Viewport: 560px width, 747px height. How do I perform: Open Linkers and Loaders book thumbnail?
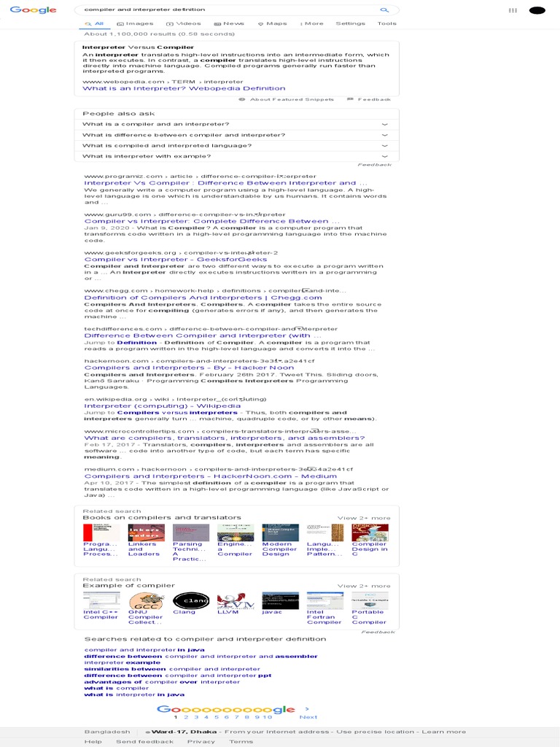tap(146, 533)
